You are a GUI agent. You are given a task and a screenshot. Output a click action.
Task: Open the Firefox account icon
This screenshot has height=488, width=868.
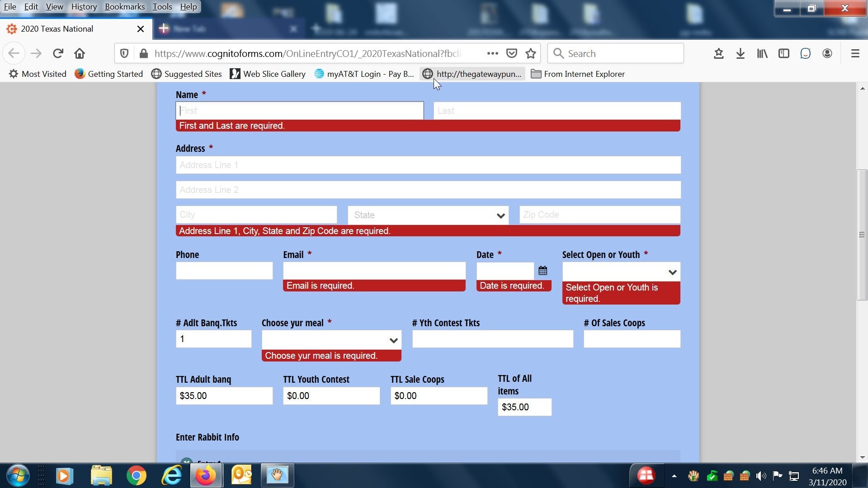point(827,54)
